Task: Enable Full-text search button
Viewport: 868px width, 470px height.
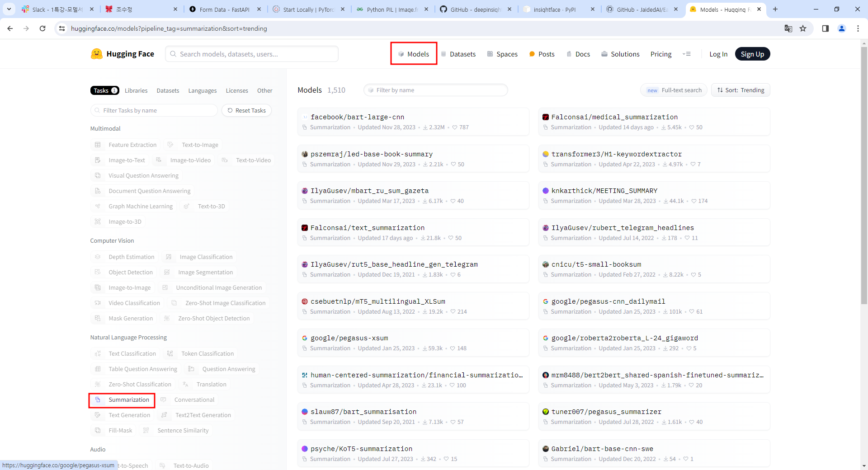Action: click(x=674, y=90)
